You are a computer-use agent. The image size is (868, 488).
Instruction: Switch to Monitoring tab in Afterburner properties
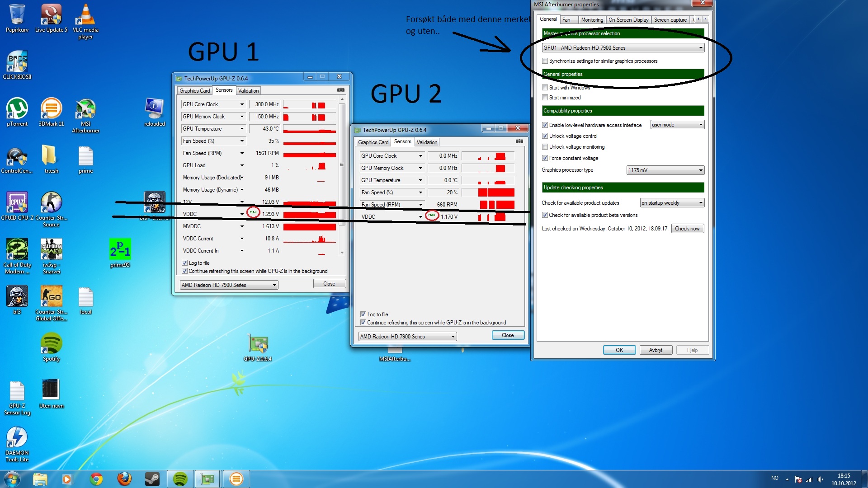pos(592,20)
